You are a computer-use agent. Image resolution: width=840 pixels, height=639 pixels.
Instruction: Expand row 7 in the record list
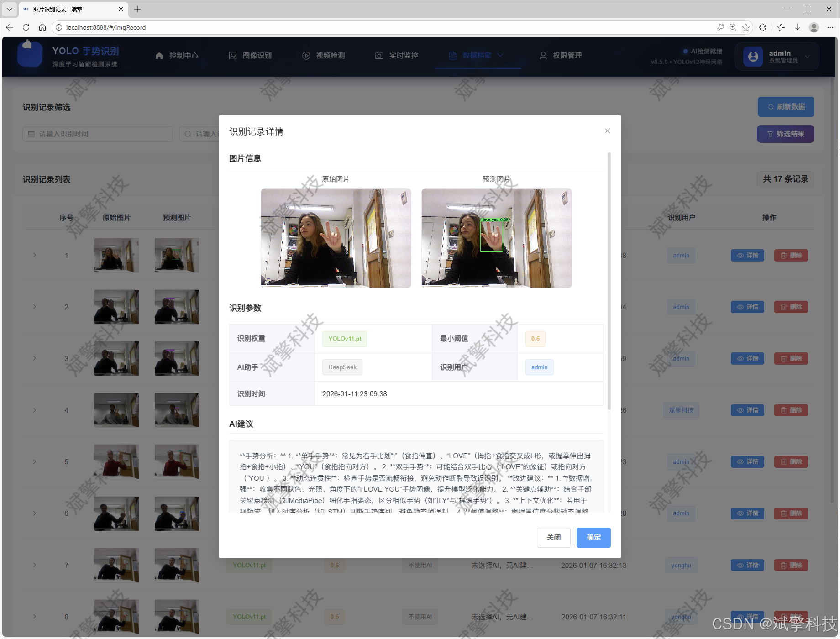coord(35,565)
